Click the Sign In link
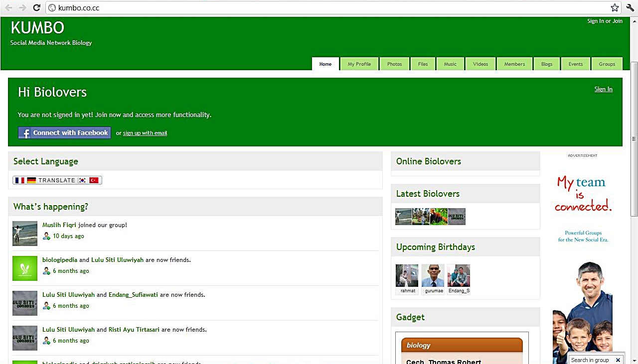 click(x=603, y=89)
